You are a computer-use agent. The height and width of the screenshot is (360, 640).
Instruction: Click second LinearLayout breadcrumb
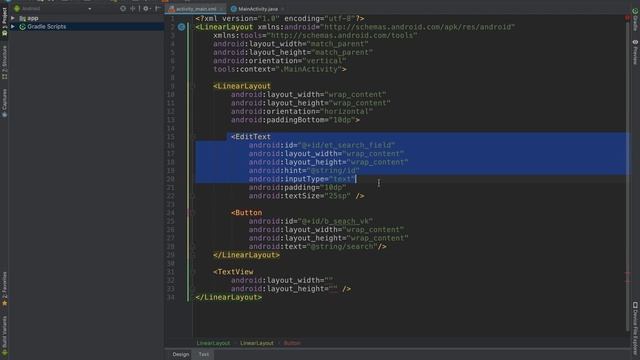click(x=257, y=343)
